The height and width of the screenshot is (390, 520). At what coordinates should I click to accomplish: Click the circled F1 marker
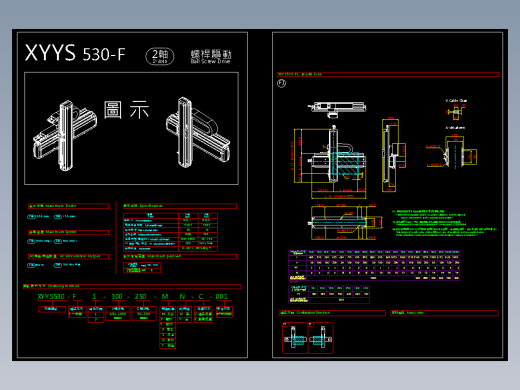tap(281, 83)
